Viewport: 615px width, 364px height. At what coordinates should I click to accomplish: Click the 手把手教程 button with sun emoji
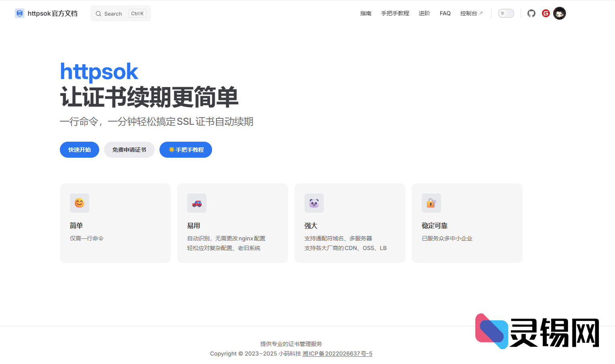186,149
